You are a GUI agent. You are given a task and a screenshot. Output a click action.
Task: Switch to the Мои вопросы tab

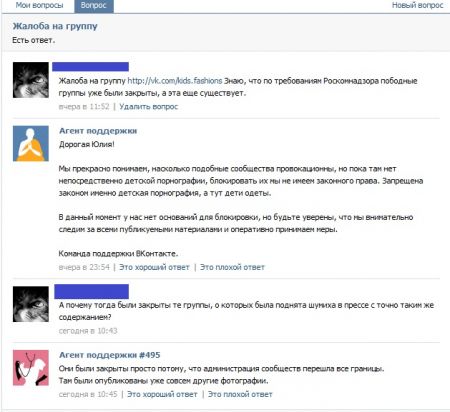pos(39,5)
